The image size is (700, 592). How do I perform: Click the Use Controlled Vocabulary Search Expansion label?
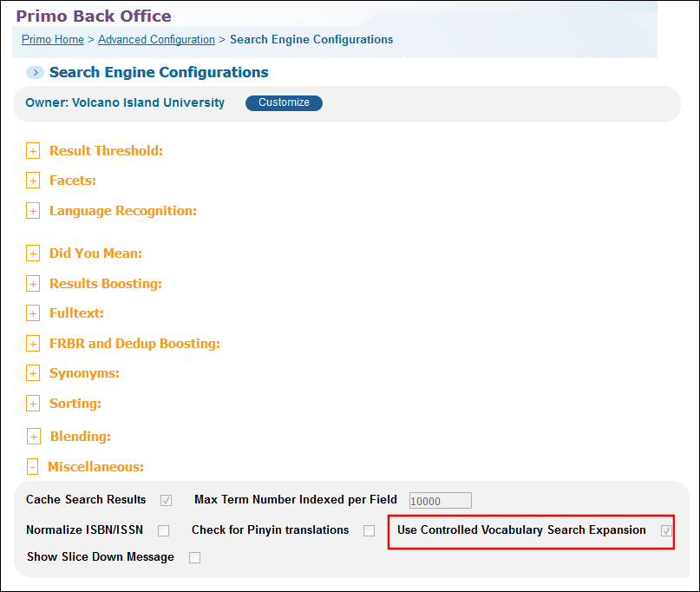521,530
